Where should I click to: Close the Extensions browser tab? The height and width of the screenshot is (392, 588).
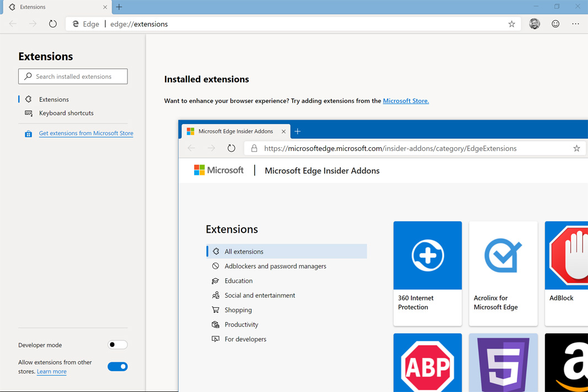pos(105,7)
